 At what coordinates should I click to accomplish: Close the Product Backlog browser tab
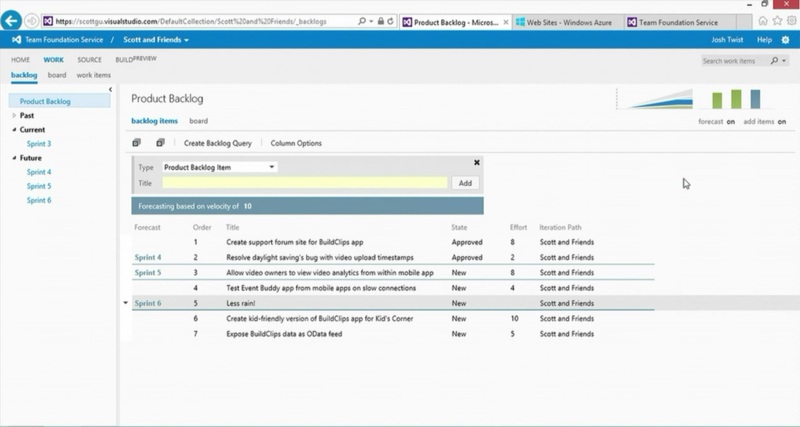pyautogui.click(x=506, y=22)
